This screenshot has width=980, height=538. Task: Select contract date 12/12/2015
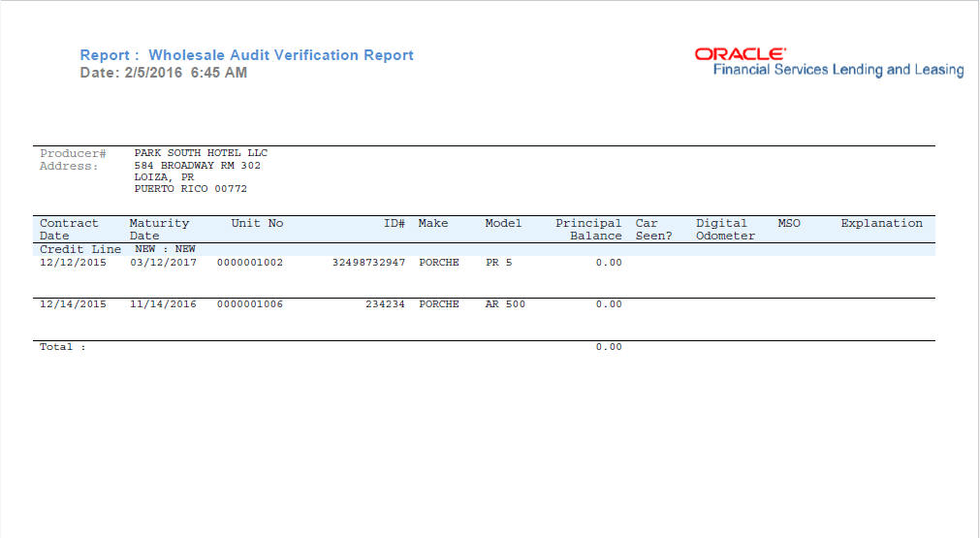[x=73, y=263]
